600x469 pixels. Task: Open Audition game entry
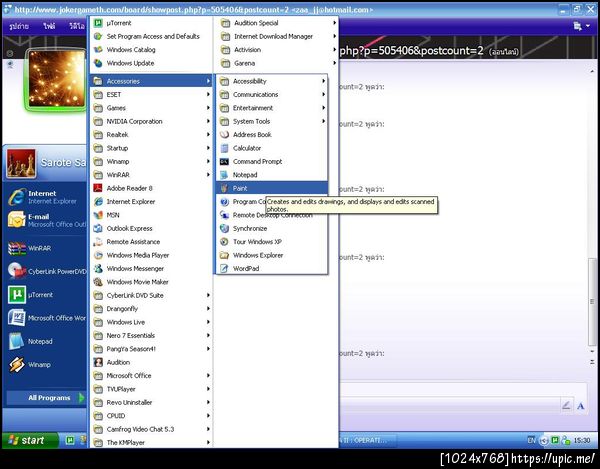tap(151, 362)
